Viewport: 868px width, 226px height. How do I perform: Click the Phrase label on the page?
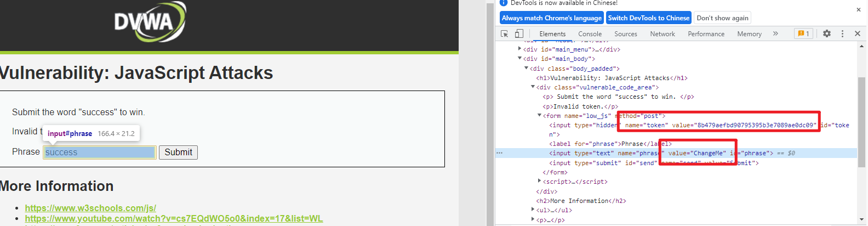[x=26, y=152]
